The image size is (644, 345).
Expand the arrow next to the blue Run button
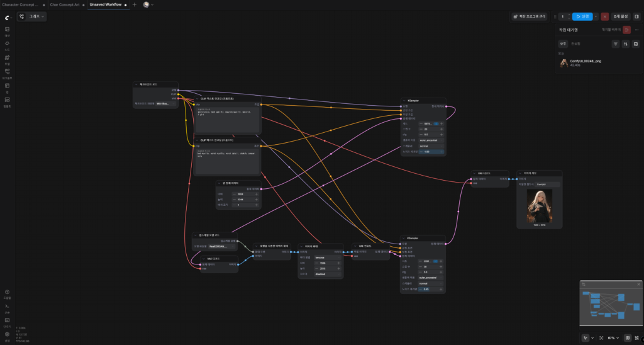[596, 16]
